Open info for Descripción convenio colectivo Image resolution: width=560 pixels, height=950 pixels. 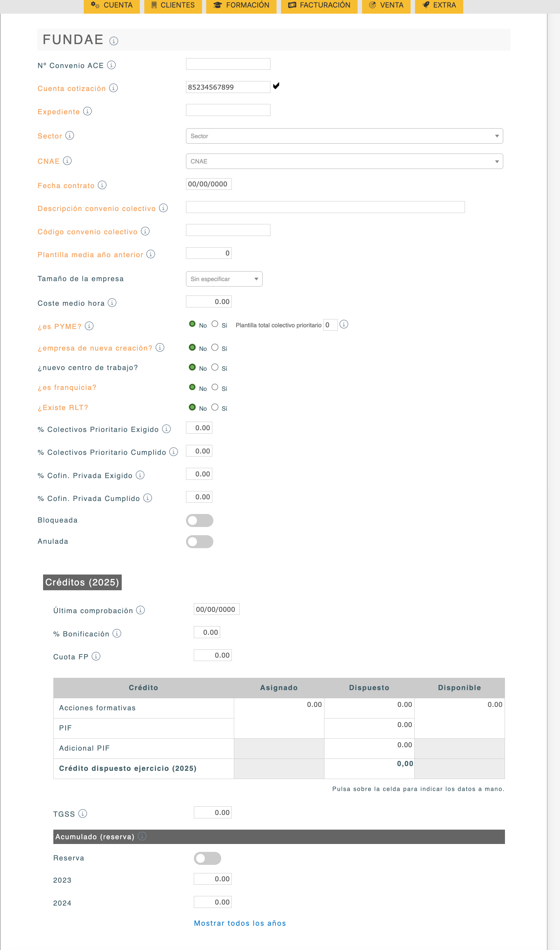coord(163,208)
